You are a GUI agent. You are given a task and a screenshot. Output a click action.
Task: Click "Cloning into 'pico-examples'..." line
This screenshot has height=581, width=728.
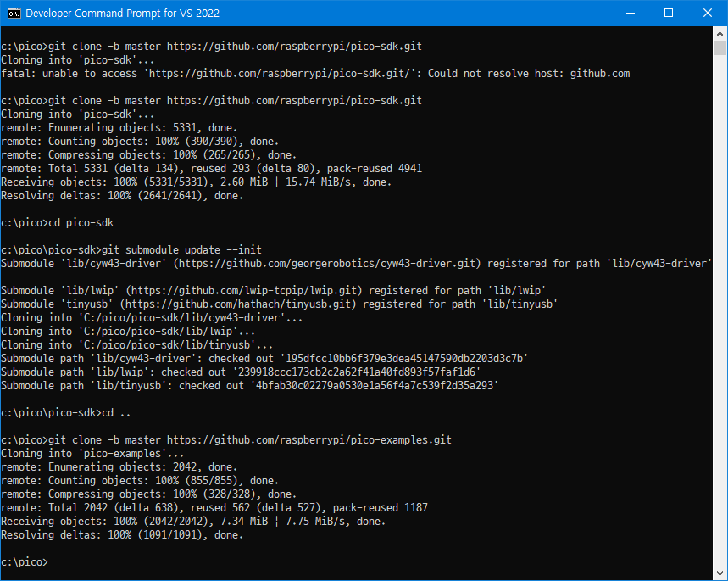point(92,453)
